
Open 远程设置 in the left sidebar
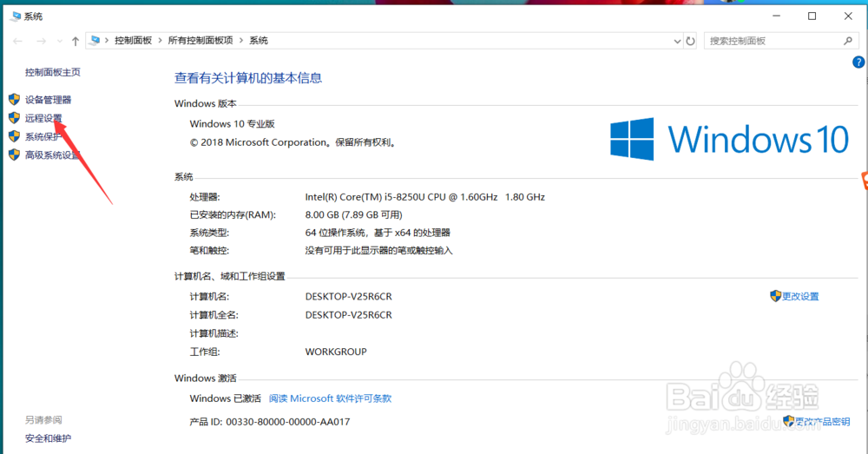click(43, 118)
